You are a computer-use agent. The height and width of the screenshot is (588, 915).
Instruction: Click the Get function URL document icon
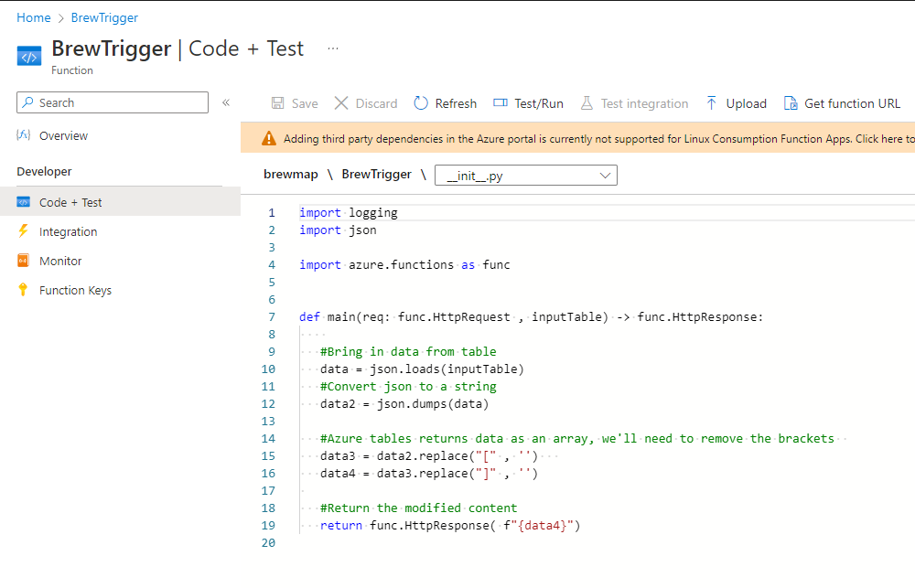(791, 103)
